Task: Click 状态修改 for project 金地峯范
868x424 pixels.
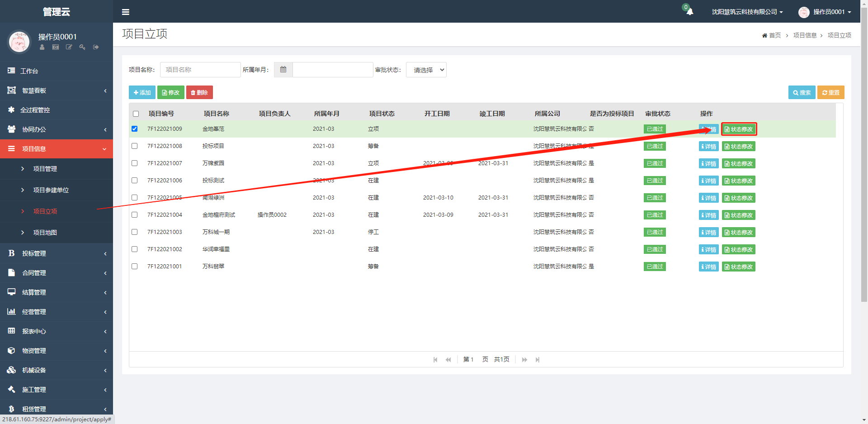Action: coord(739,129)
